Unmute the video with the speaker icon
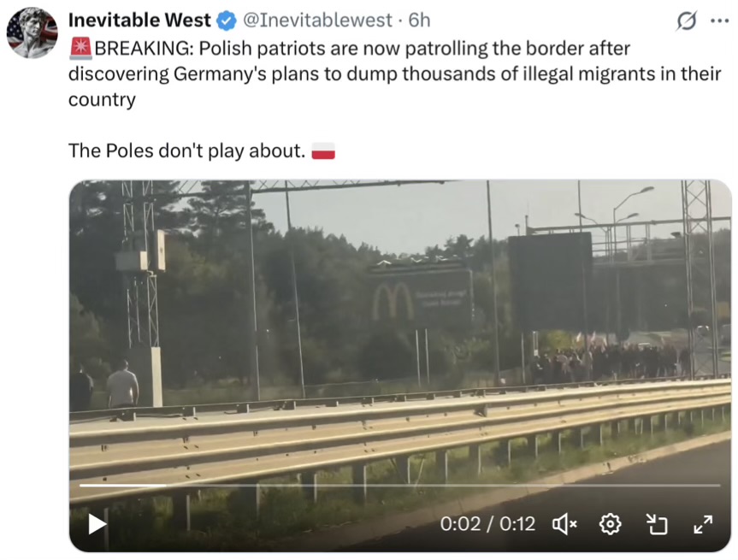 tap(564, 524)
